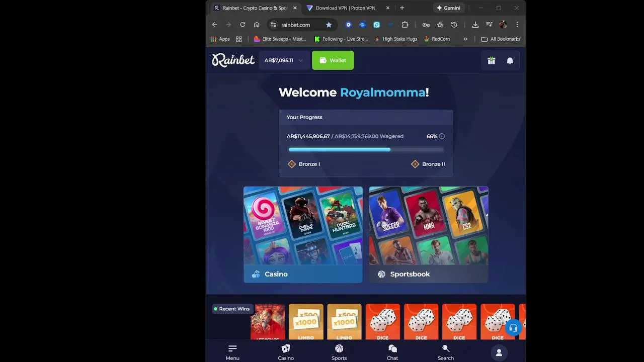Image resolution: width=644 pixels, height=362 pixels.
Task: Click the Legacy Of recent win thumbnail
Action: [268, 322]
